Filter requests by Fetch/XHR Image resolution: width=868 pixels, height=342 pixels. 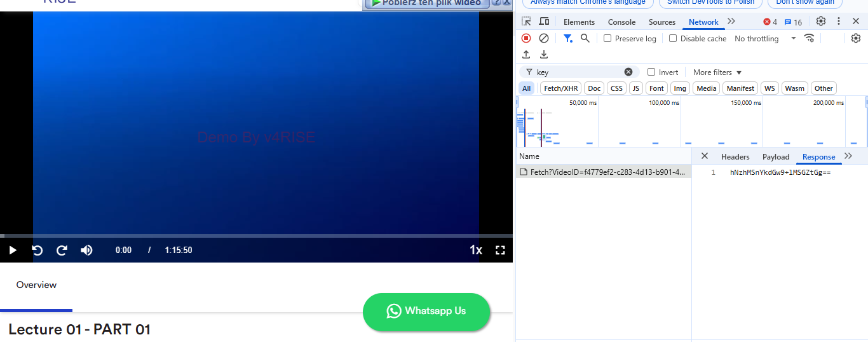pyautogui.click(x=561, y=88)
